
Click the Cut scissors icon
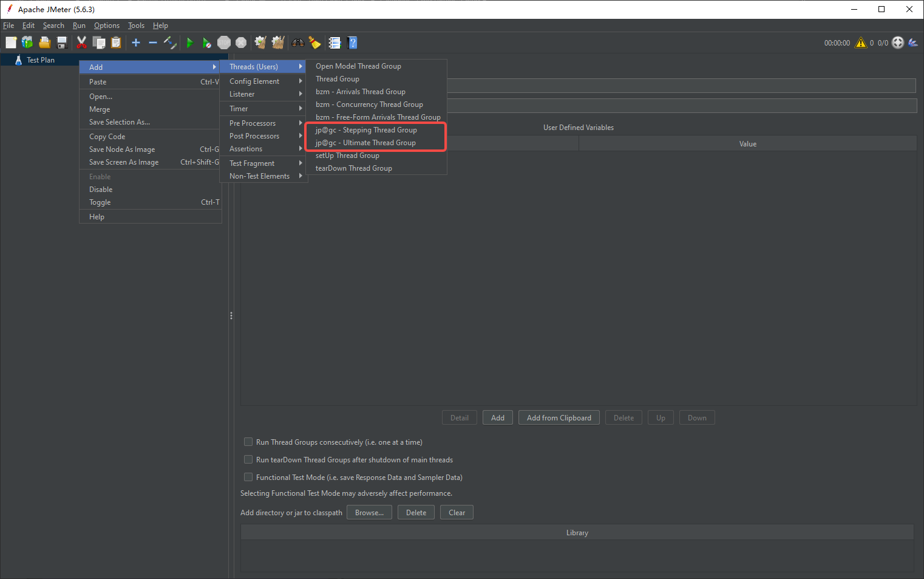point(81,43)
